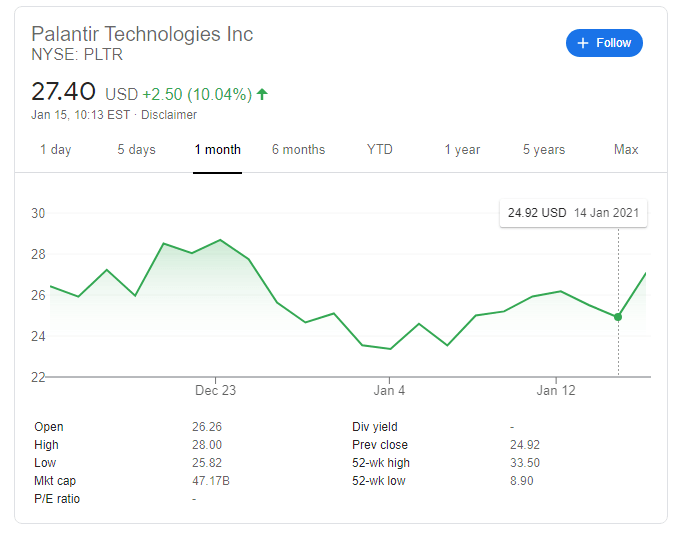681x533 pixels.
Task: Click the Jan 4 axis label
Action: click(x=389, y=390)
